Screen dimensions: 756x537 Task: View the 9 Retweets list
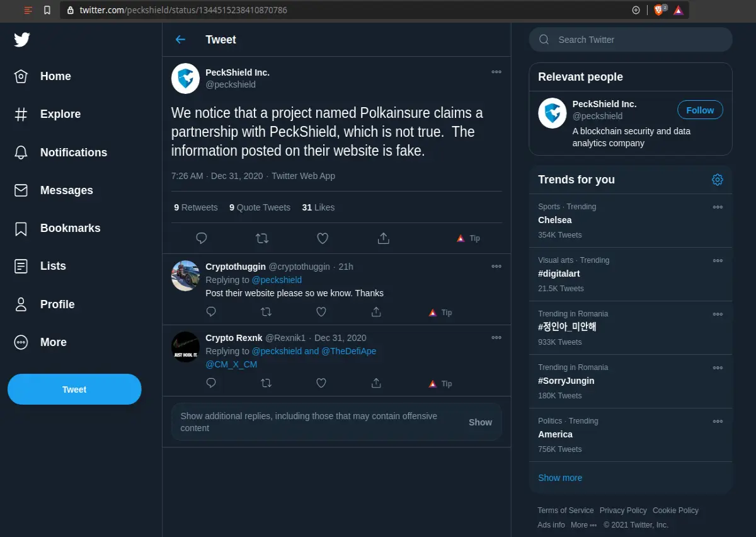point(196,207)
